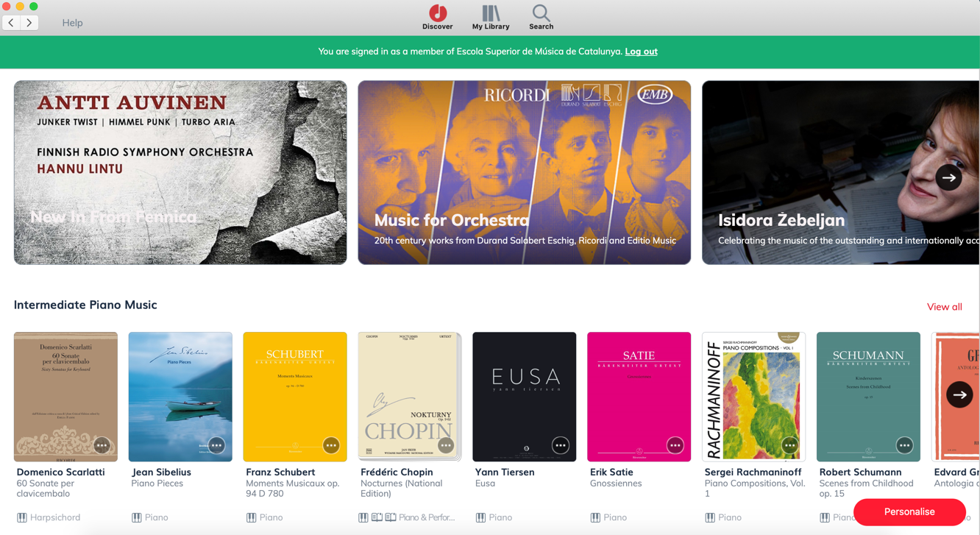Advance the piano music row arrow
This screenshot has height=535, width=980.
pos(959,394)
